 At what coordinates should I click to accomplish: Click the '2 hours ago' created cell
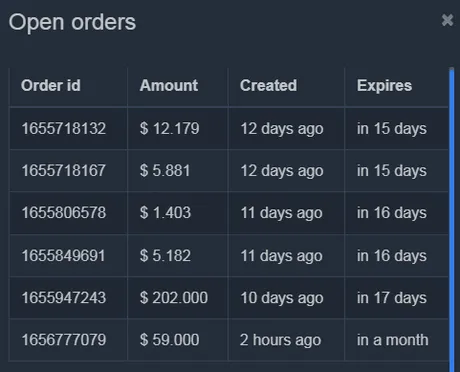pos(280,340)
